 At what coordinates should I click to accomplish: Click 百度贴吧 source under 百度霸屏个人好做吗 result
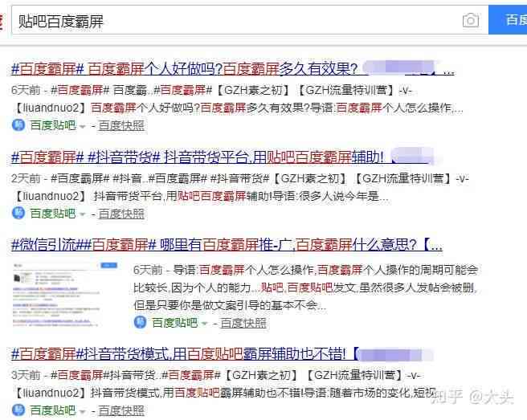tap(53, 125)
